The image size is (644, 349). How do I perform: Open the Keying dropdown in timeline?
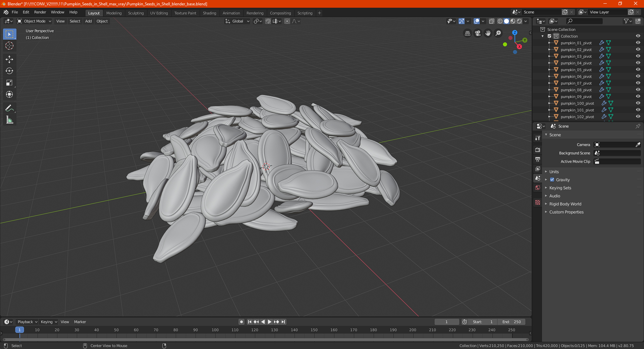tap(49, 322)
